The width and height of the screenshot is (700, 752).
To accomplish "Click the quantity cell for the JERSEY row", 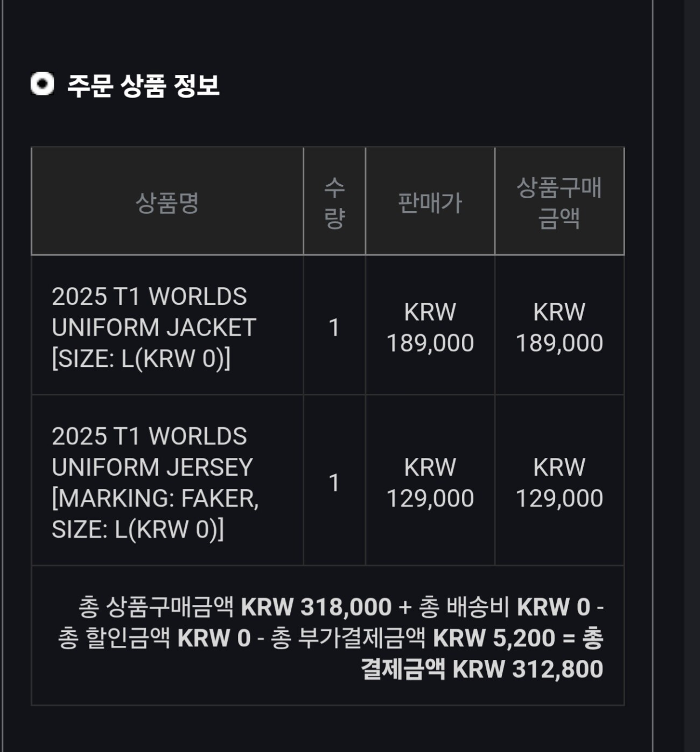I will pos(334,483).
